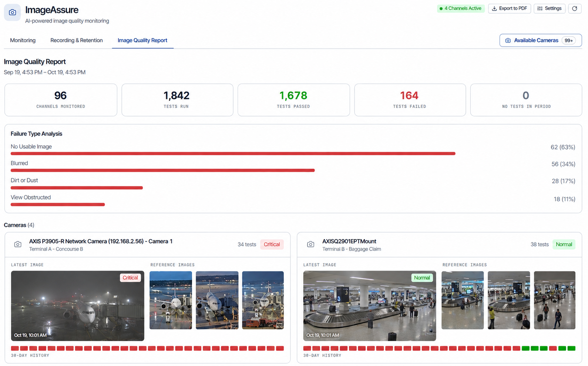Click the Blurred failure bar
This screenshot has height=366, width=588.
(163, 170)
